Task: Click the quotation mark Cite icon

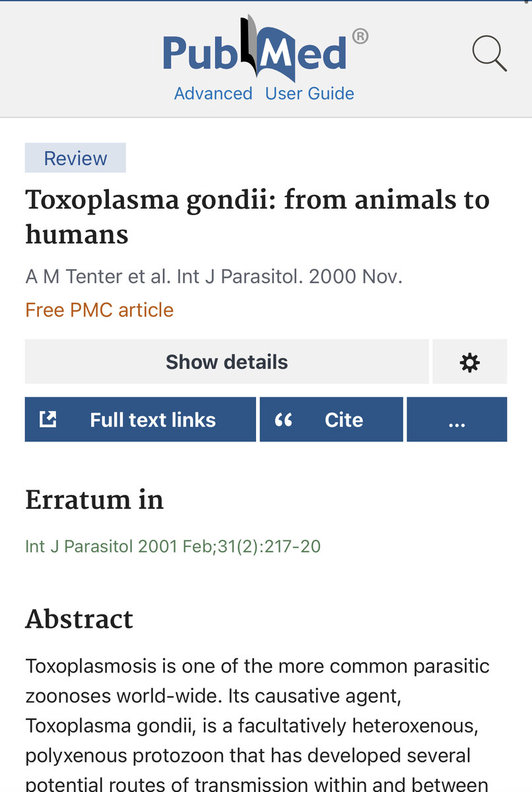Action: [x=284, y=420]
